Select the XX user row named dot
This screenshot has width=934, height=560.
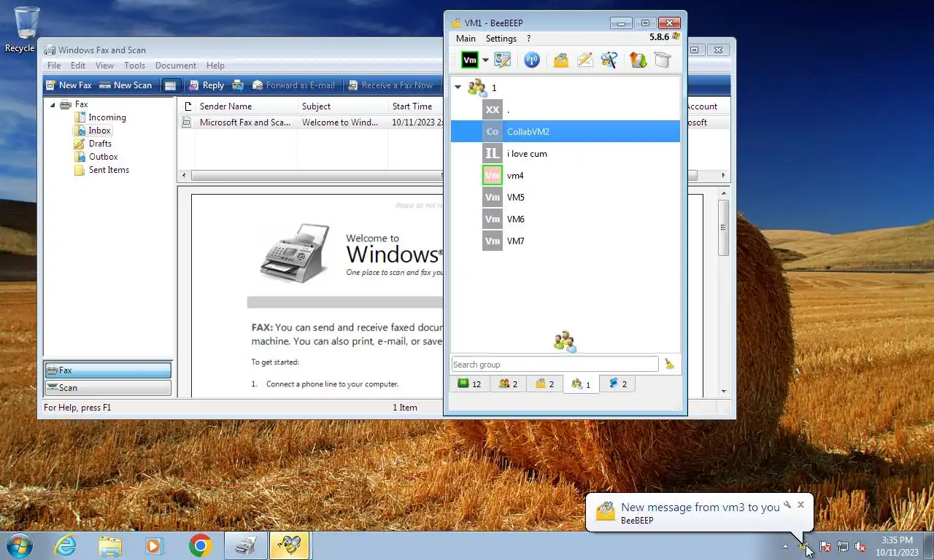coord(566,109)
